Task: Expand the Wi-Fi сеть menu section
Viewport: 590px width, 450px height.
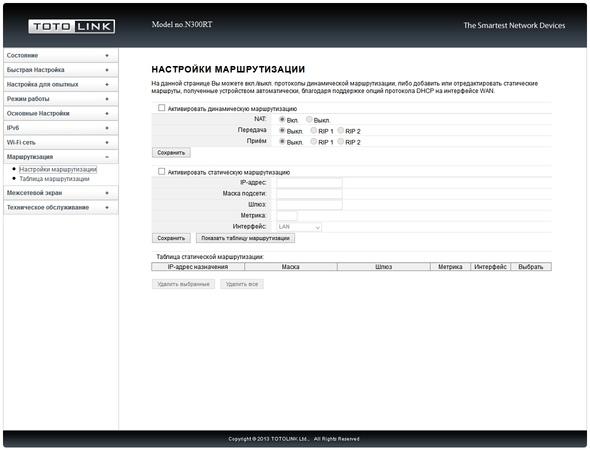Action: pyautogui.click(x=61, y=142)
